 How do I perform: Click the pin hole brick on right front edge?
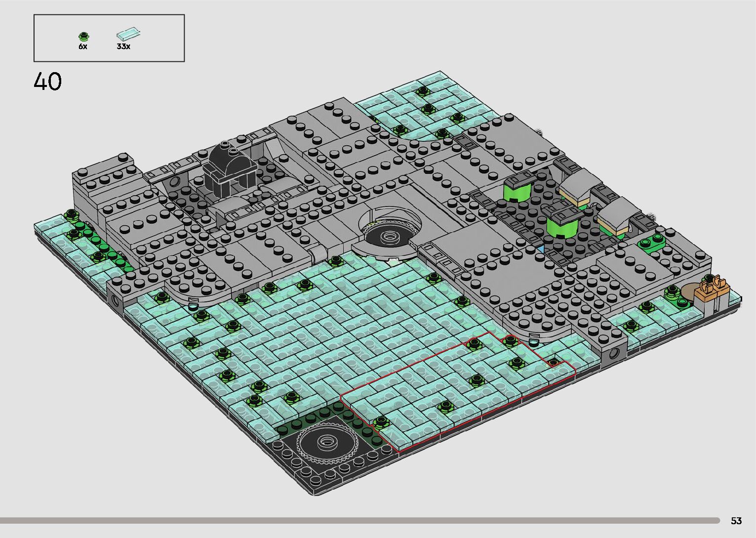point(614,353)
